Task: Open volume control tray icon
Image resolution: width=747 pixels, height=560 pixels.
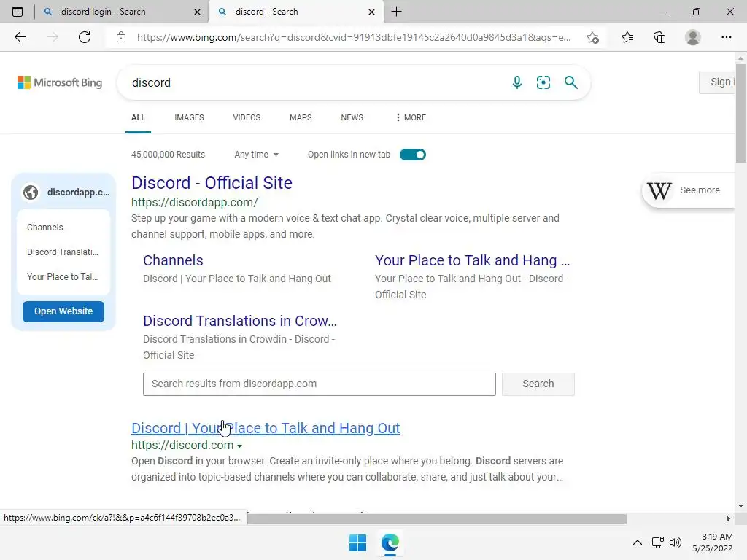Action: [x=676, y=542]
